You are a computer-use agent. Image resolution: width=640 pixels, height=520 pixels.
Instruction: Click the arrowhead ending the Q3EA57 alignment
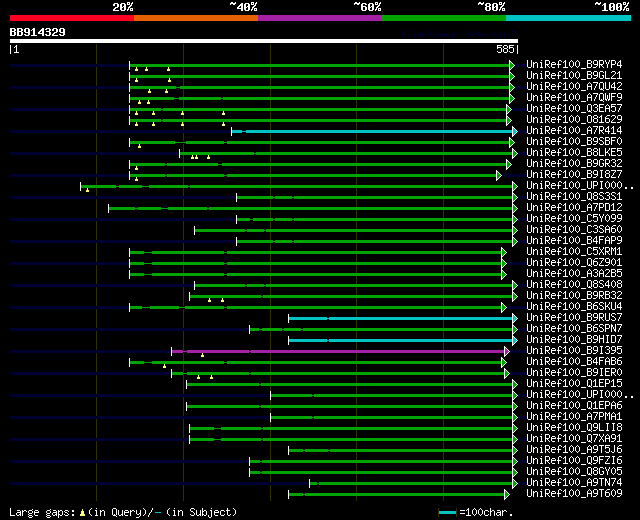(x=509, y=109)
